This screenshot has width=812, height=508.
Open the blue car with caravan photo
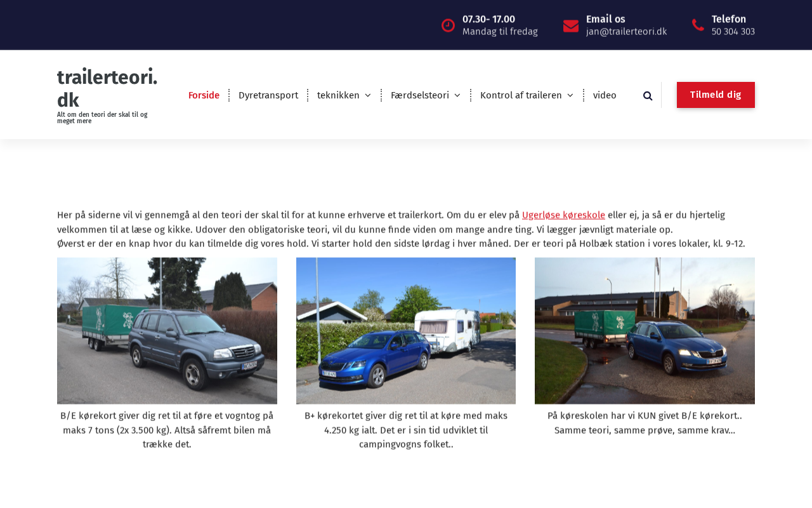coord(406,331)
